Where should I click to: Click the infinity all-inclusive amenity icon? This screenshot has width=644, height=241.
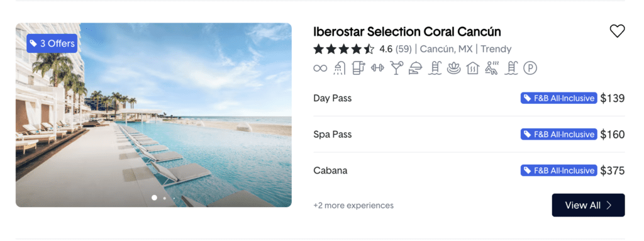pos(320,68)
